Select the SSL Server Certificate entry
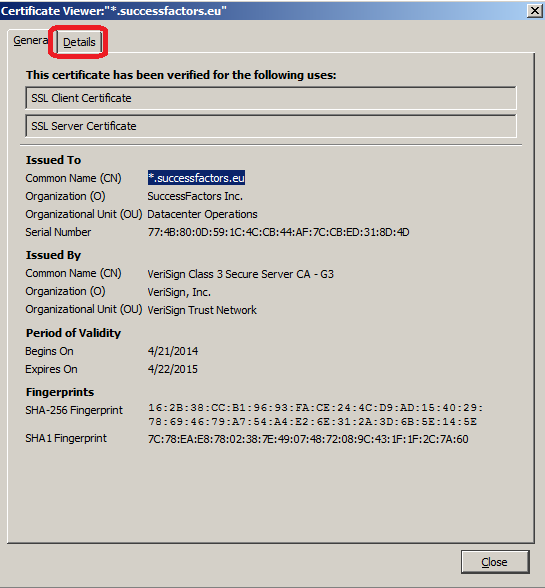Image resolution: width=545 pixels, height=588 pixels. click(x=271, y=126)
